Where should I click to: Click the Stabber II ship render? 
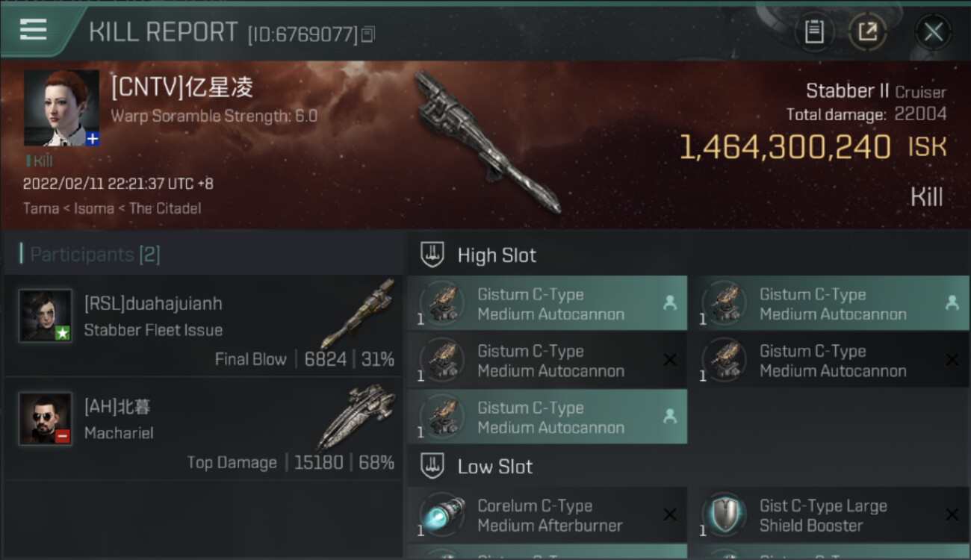[486, 142]
